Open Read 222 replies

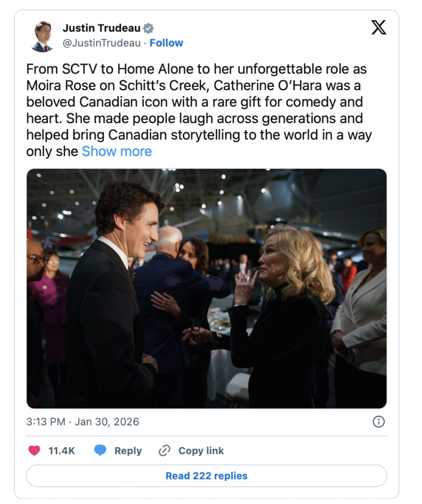(206, 476)
